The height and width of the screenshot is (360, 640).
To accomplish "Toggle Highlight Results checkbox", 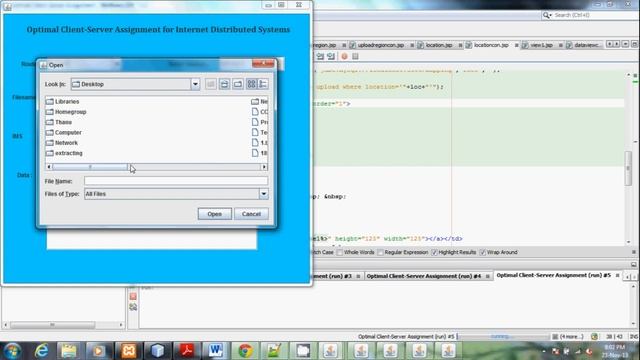I will point(434,253).
